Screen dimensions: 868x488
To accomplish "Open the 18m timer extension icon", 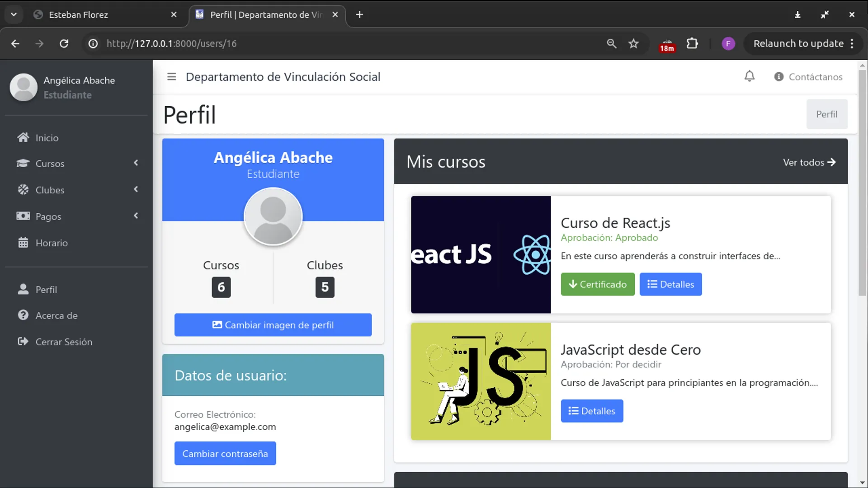I will coord(667,45).
